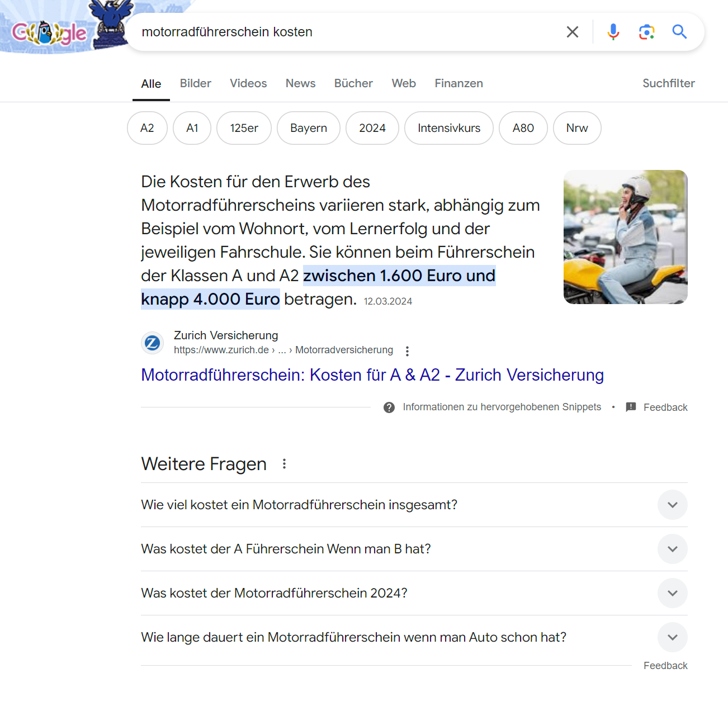Viewport: 728px width, 711px height.
Task: Click the question mark snippet info icon
Action: point(389,407)
